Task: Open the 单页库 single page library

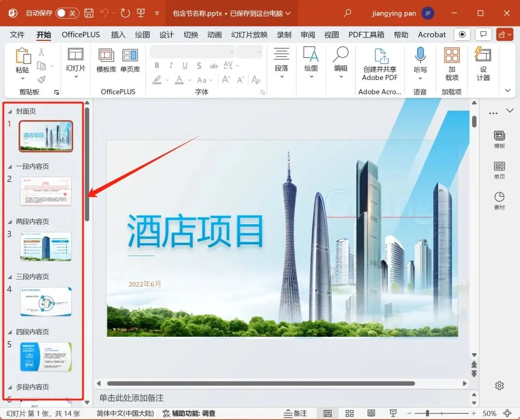Action: tap(130, 60)
